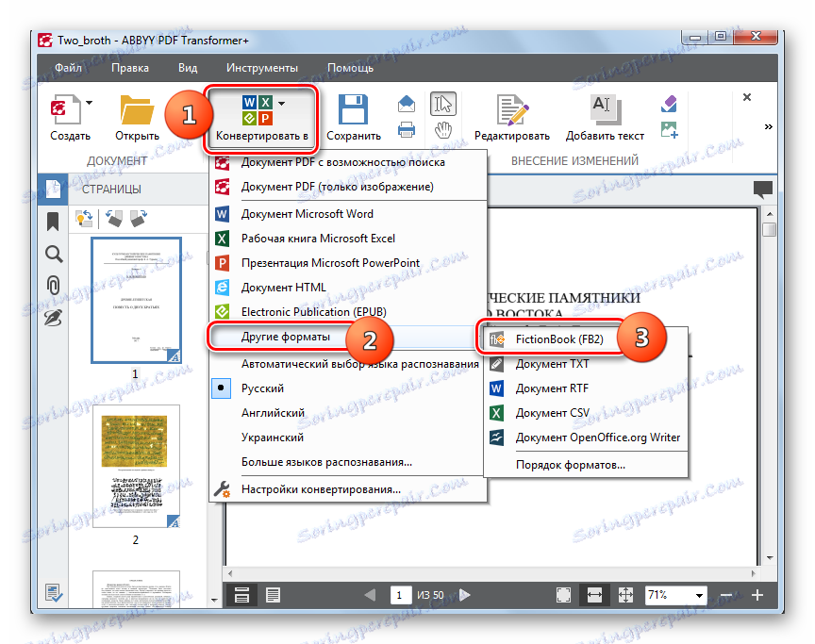Open Порядок форматов option
This screenshot has width=815, height=644.
point(585,465)
